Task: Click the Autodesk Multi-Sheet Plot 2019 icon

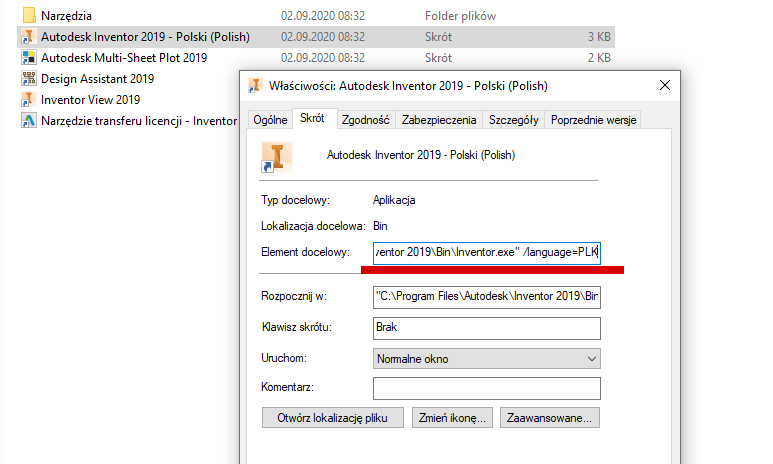Action: pos(29,58)
